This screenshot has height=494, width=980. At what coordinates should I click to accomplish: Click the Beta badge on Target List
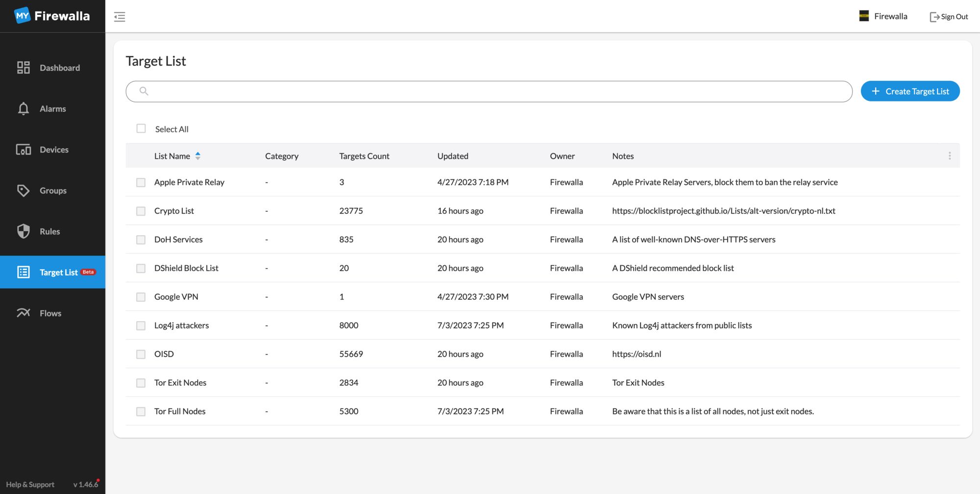pyautogui.click(x=88, y=272)
